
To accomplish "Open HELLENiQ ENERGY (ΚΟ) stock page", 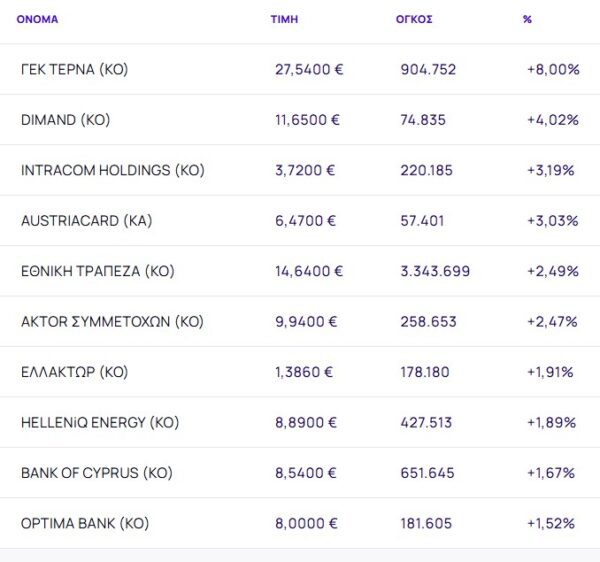I will 99,422.
